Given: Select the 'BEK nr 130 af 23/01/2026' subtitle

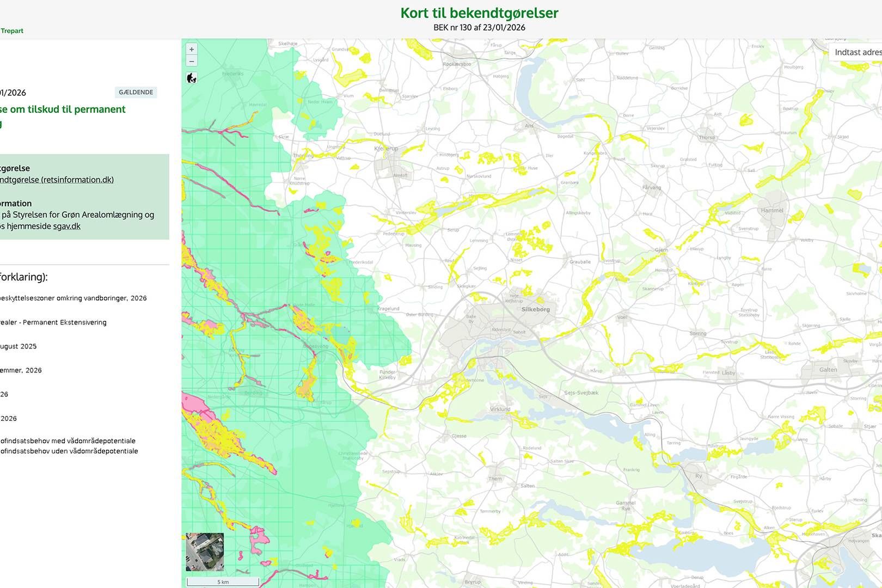Looking at the screenshot, I should pos(479,27).
